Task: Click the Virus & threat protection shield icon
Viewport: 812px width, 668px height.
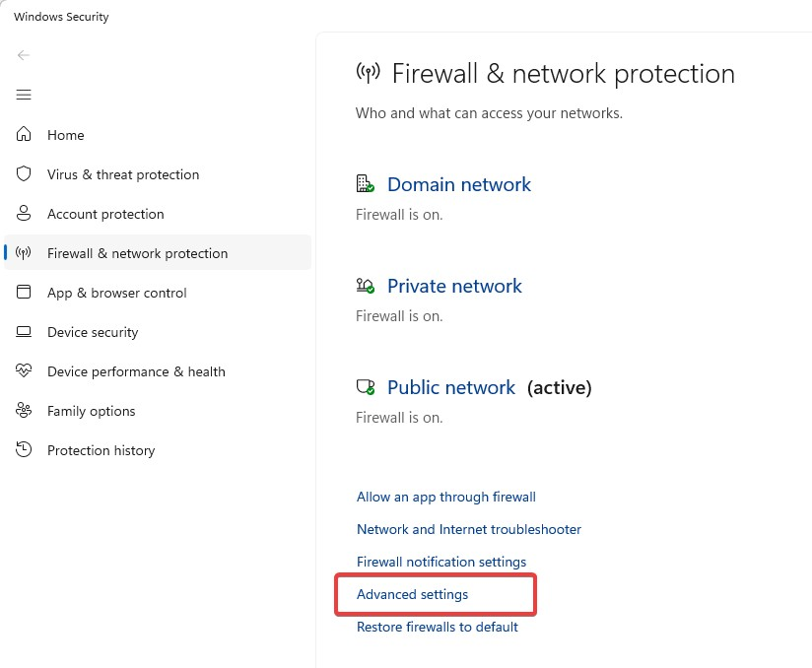Action: click(x=24, y=174)
